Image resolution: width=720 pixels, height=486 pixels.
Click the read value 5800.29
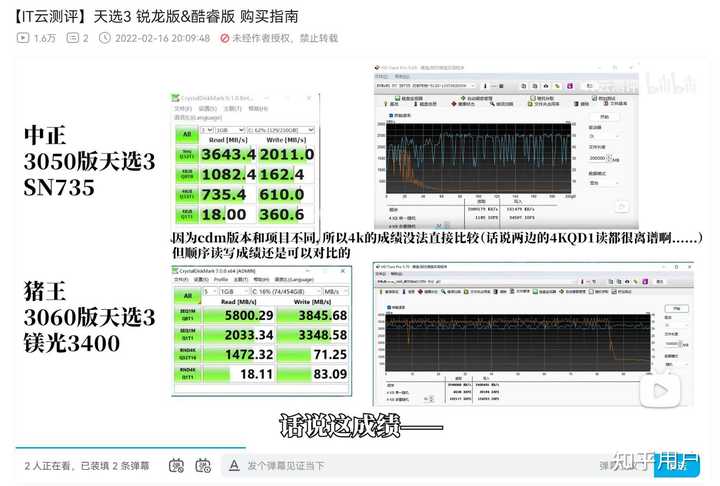249,316
